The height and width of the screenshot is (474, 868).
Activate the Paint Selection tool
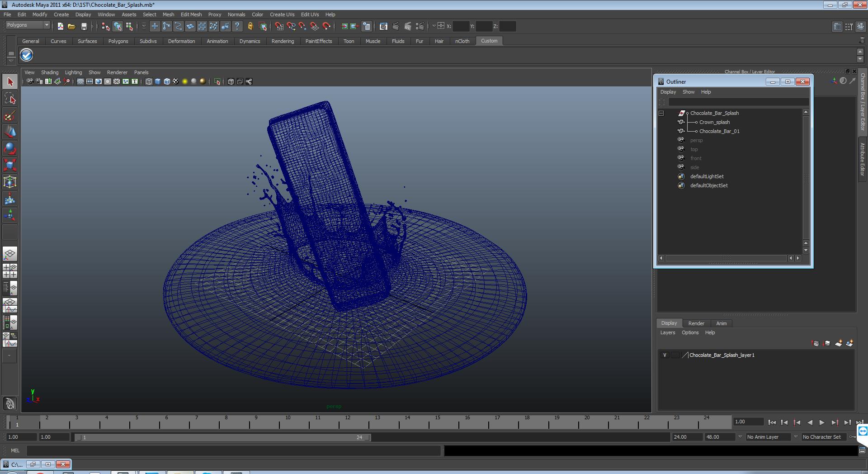(x=10, y=115)
